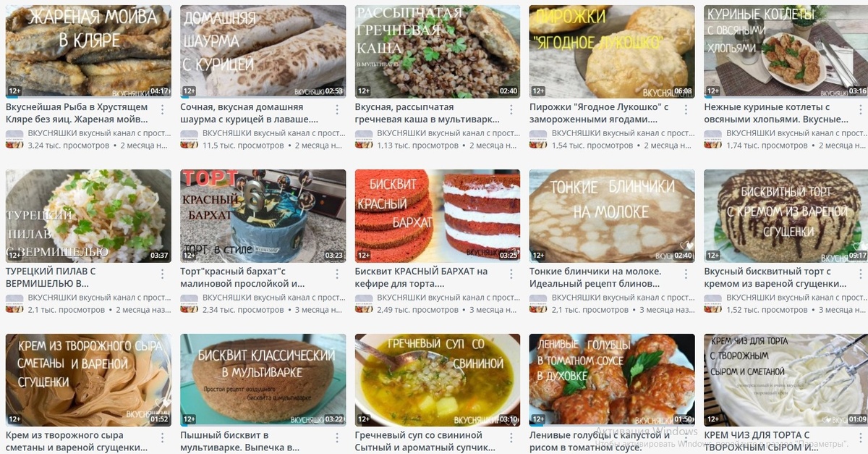Open the Ленивые голубцы в томатном соусе thumbnail
Image resolution: width=868 pixels, height=454 pixels.
pos(612,379)
